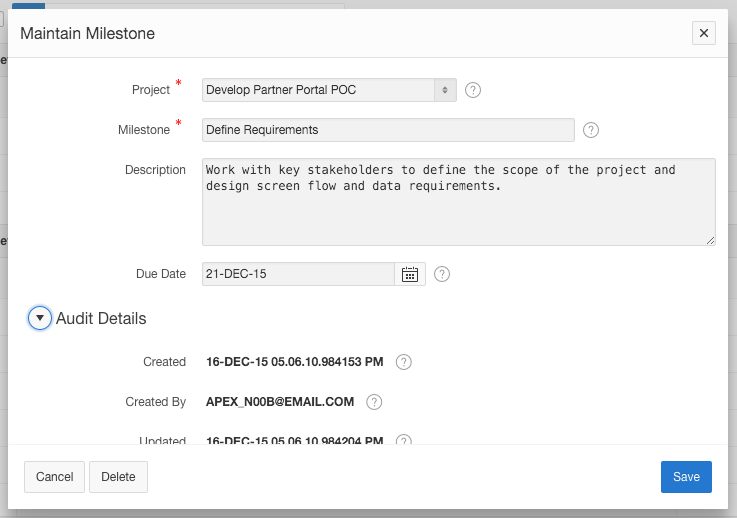Click help icon beside Updated timestamp

click(404, 440)
